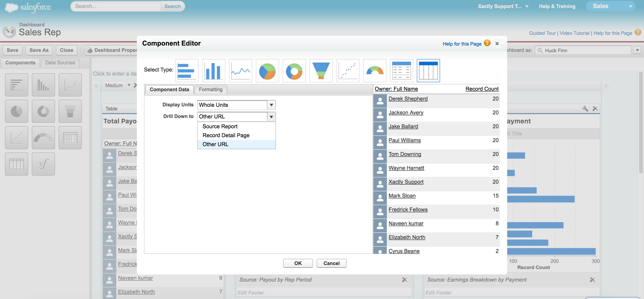644x299 pixels.
Task: Click the Save As button
Action: (x=39, y=50)
